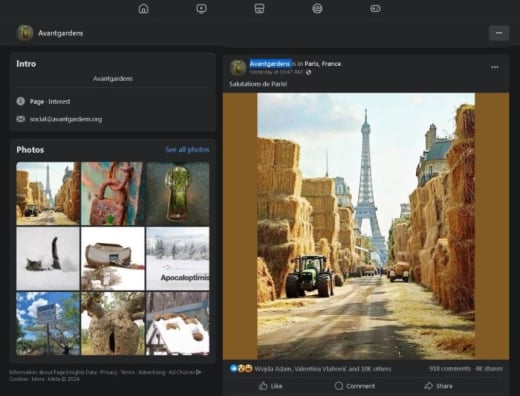Click the Avantgardens avatar on the post
The image size is (520, 396).
click(x=238, y=67)
